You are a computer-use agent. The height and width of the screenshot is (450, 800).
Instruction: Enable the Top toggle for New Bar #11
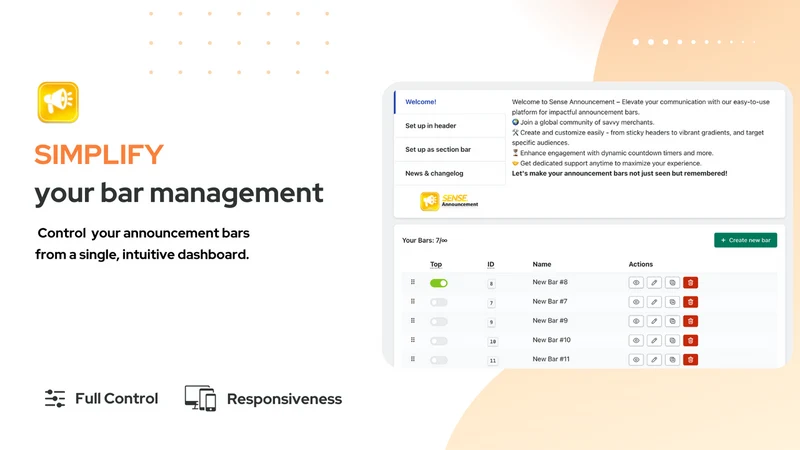coord(439,360)
